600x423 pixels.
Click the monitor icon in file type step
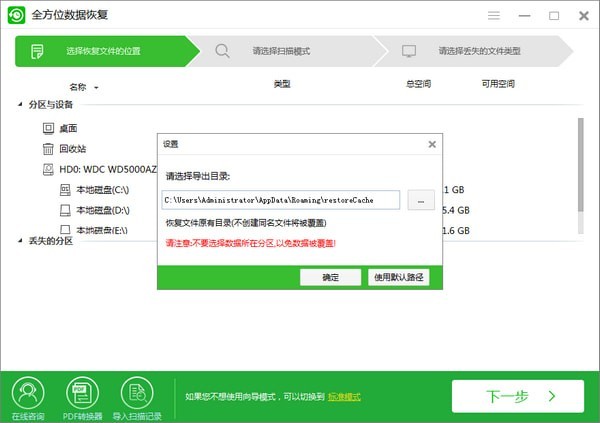(x=409, y=51)
